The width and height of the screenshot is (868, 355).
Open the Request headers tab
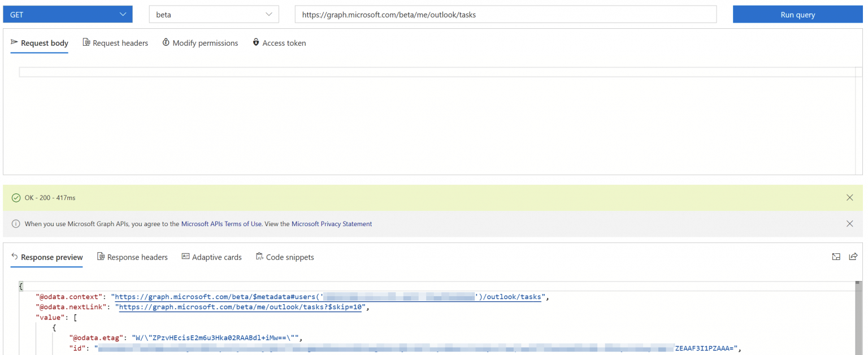point(115,43)
